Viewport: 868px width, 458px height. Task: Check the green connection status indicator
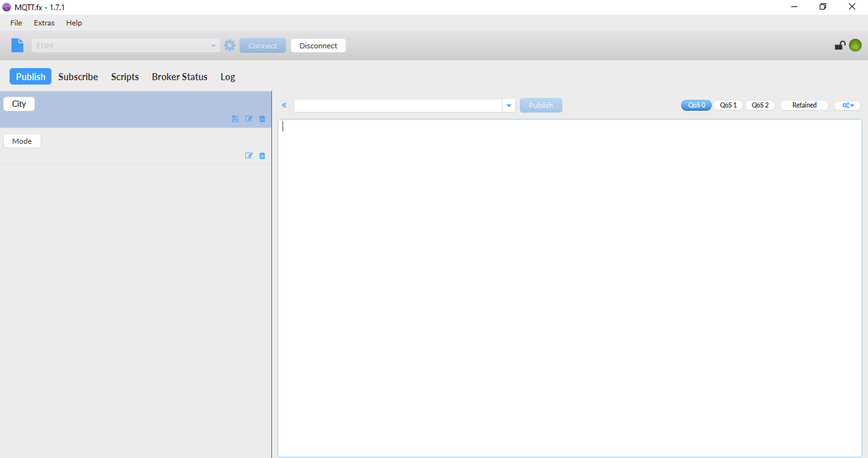point(855,45)
